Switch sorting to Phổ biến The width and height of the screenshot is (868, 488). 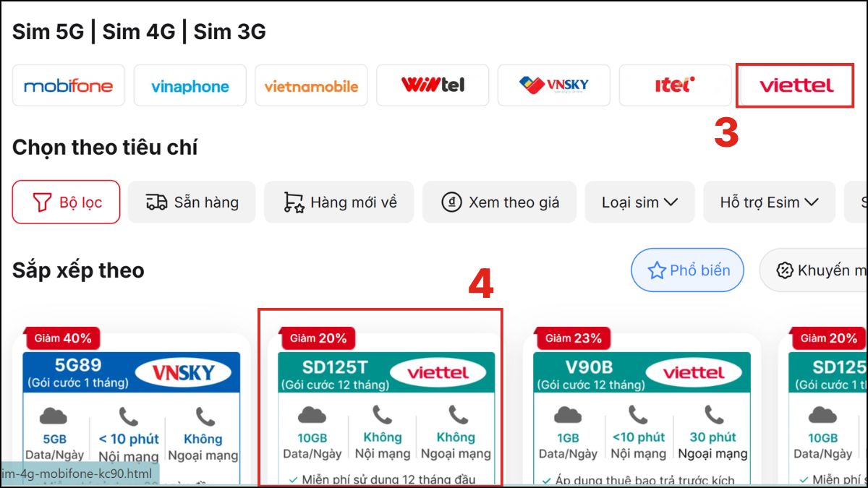coord(687,270)
